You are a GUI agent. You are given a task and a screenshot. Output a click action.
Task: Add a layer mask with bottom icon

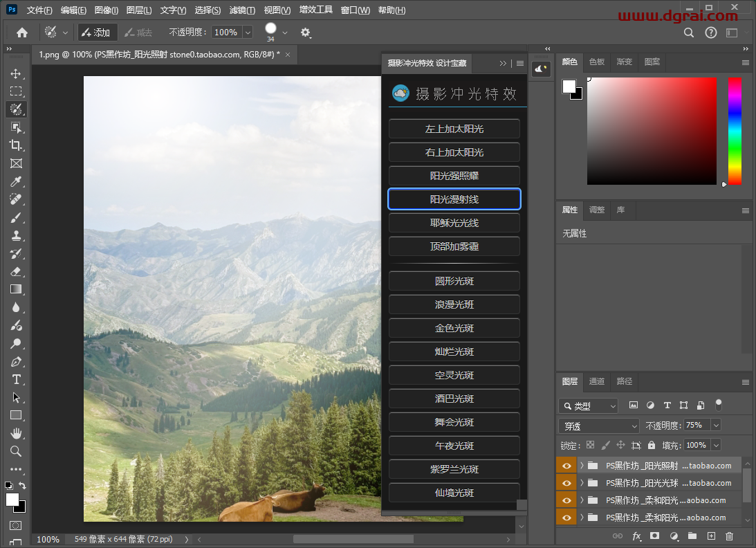pos(655,536)
